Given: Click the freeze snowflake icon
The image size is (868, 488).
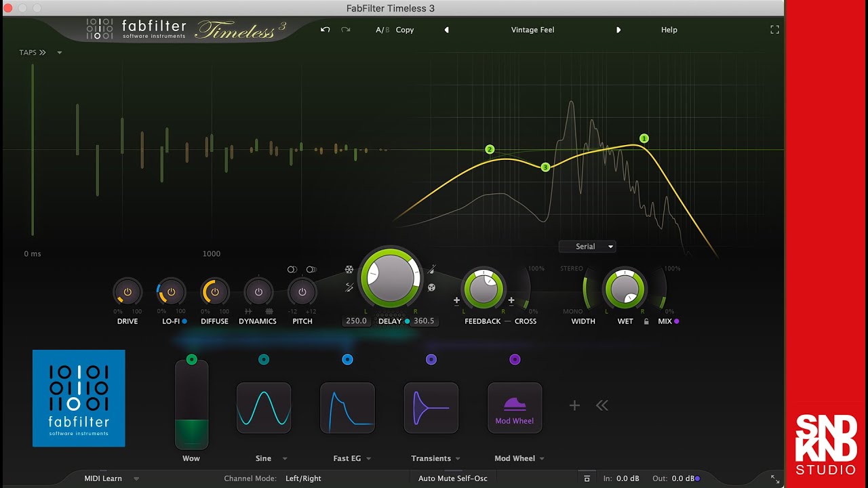Looking at the screenshot, I should click(349, 269).
